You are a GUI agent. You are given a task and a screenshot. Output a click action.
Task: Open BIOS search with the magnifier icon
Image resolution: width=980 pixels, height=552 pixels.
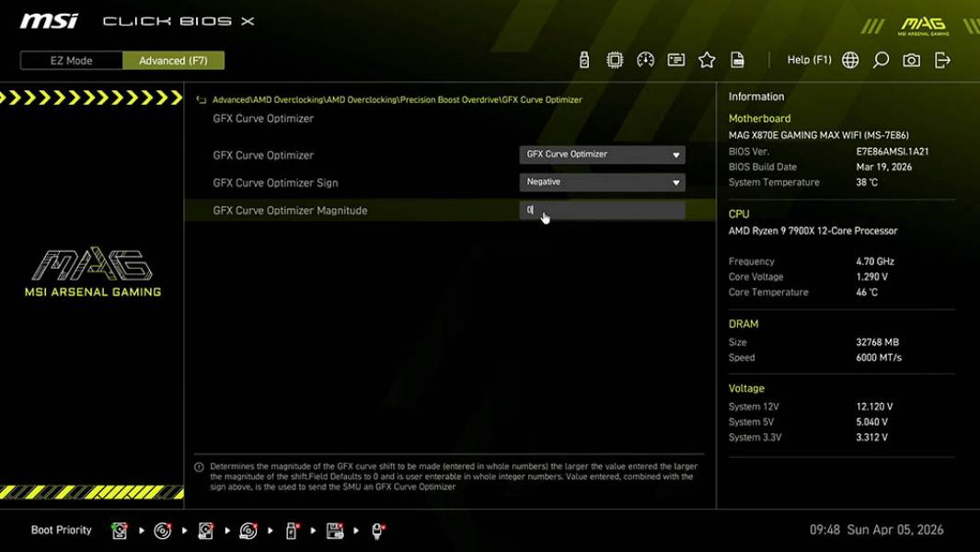coord(880,59)
